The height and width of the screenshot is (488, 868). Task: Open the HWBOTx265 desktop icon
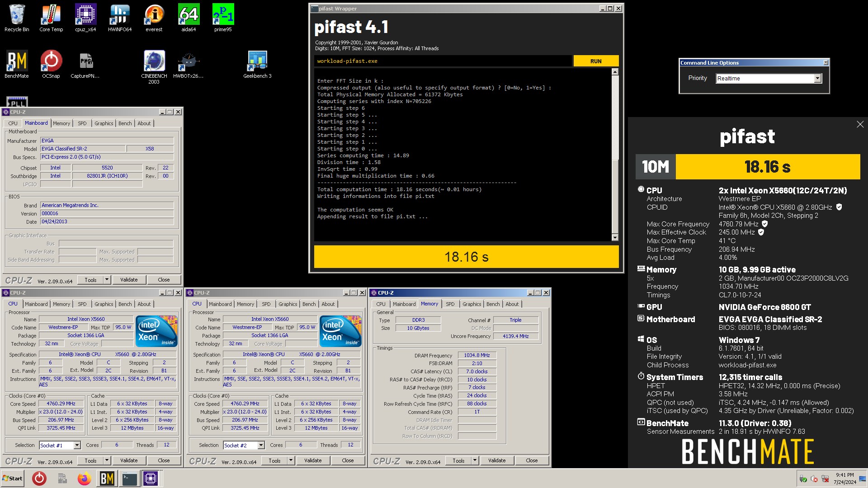[189, 64]
